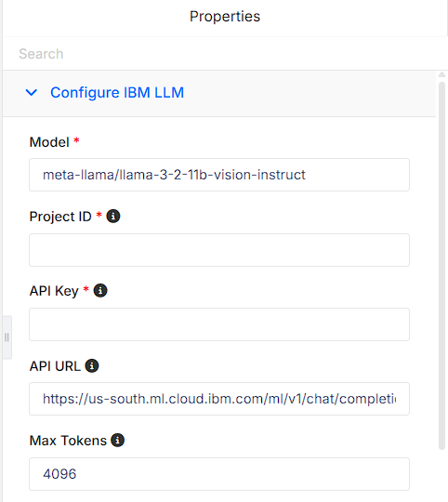Click the Properties panel header
The height and width of the screenshot is (502, 448).
pyautogui.click(x=225, y=17)
